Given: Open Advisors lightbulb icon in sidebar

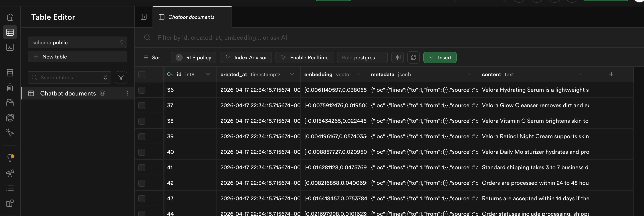Looking at the screenshot, I should (10, 158).
